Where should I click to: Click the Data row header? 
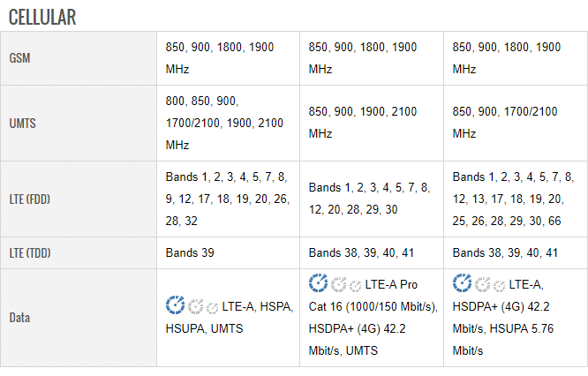coord(20,317)
